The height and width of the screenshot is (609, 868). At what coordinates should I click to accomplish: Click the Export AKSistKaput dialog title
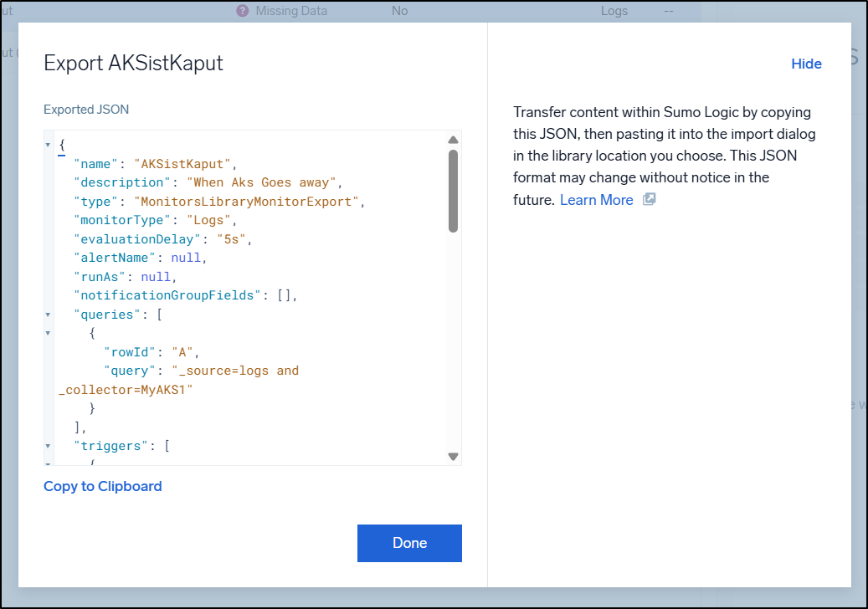coord(133,64)
